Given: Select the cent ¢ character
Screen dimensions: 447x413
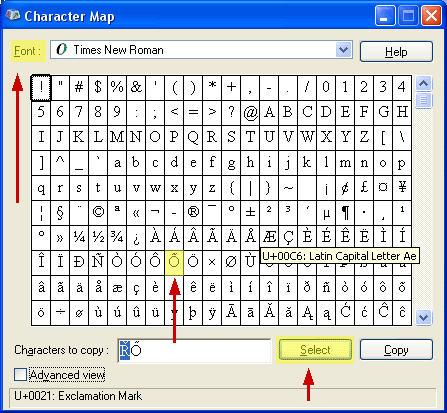Looking at the screenshot, I should click(x=345, y=188).
